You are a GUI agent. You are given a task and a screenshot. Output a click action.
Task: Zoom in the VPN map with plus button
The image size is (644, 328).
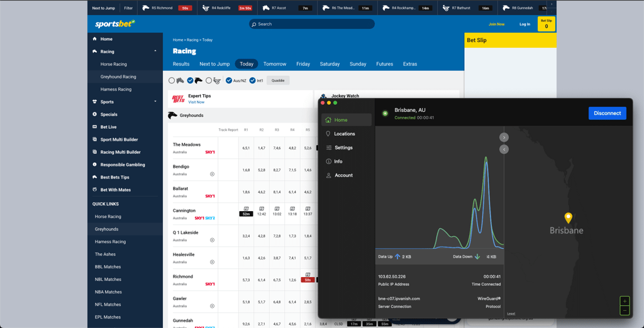(625, 302)
